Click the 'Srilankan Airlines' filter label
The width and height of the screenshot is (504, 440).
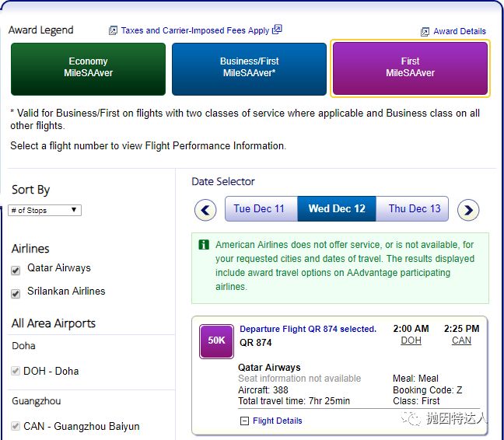66,291
